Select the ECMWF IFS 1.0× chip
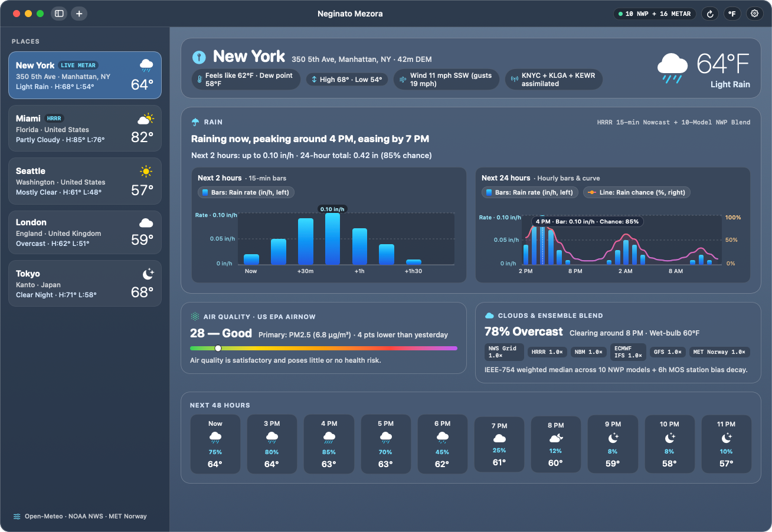The image size is (772, 532). [627, 352]
